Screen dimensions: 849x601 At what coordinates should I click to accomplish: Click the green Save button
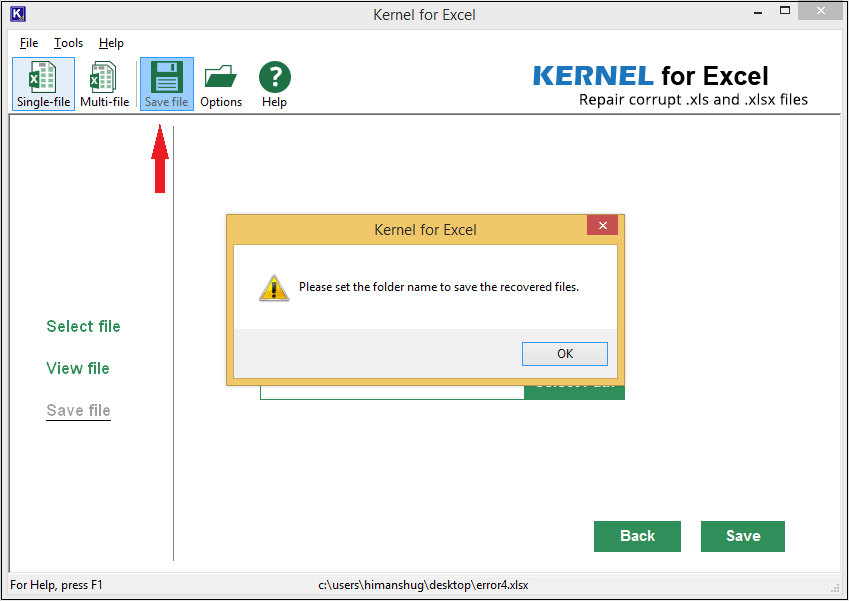coord(743,536)
